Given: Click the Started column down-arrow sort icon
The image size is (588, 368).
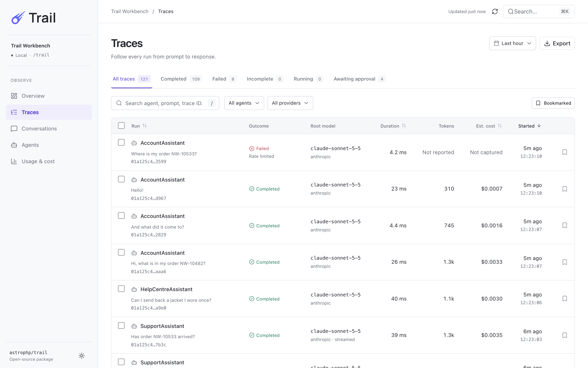Looking at the screenshot, I should (x=539, y=126).
